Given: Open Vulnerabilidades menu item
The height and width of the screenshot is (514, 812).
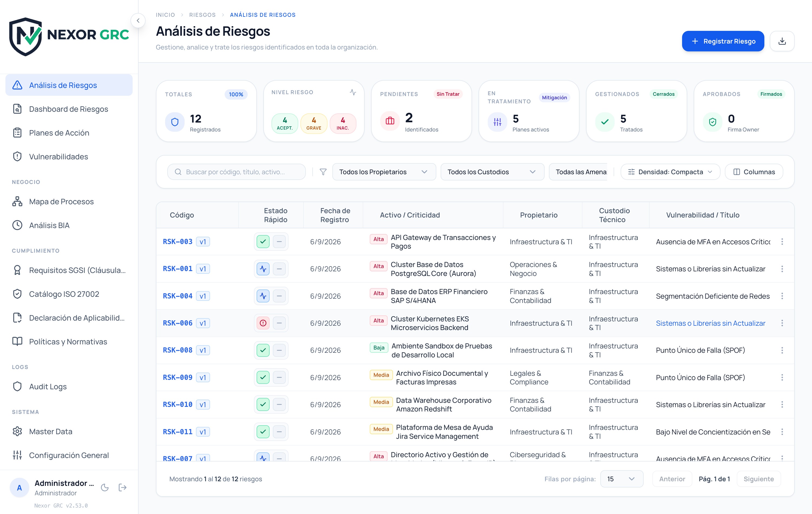Looking at the screenshot, I should [69, 157].
